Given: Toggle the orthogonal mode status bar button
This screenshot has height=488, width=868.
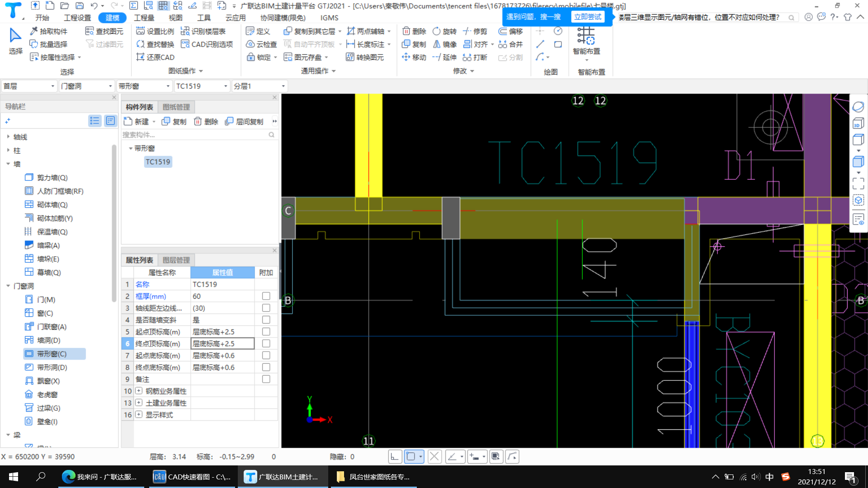Looking at the screenshot, I should [x=395, y=457].
